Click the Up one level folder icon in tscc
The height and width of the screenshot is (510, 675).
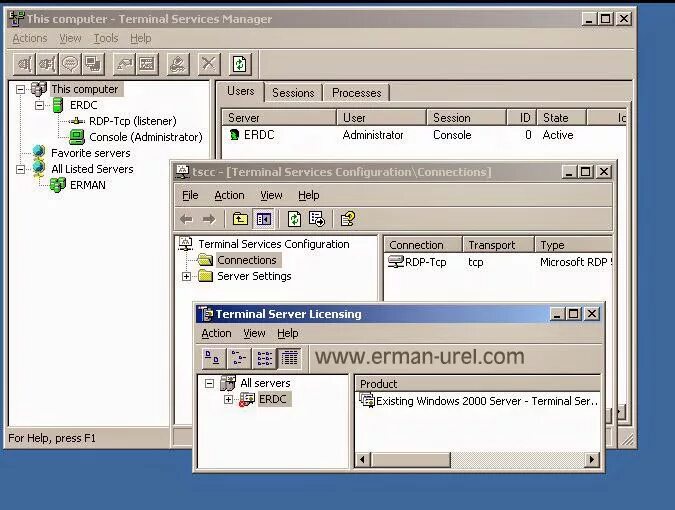(240, 219)
